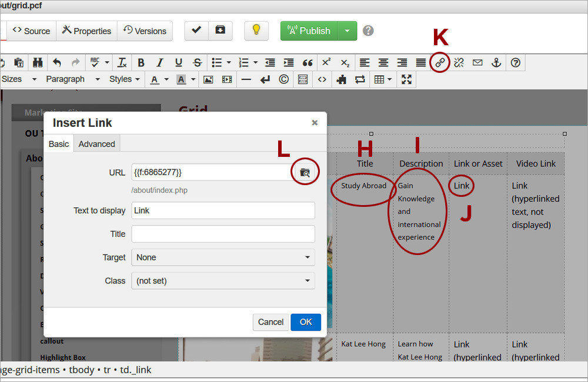This screenshot has width=588, height=382.
Task: Switch to the Advanced tab
Action: pyautogui.click(x=97, y=144)
